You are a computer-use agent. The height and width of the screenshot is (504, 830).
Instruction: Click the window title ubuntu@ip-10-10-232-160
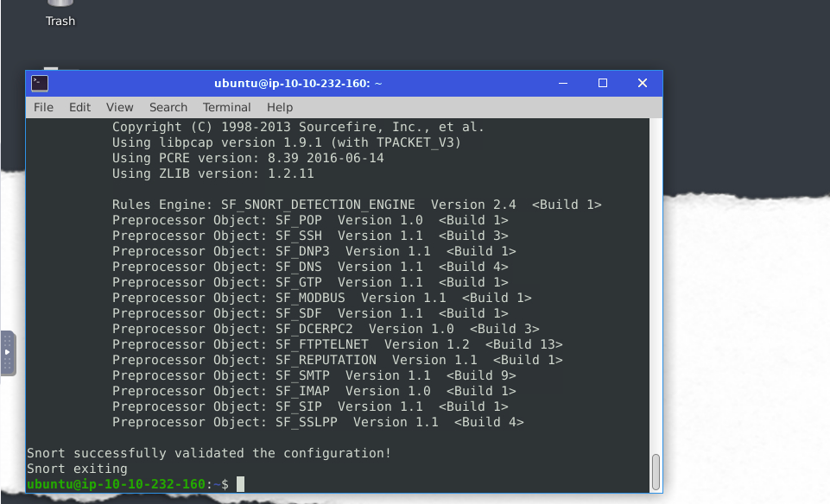pos(298,84)
